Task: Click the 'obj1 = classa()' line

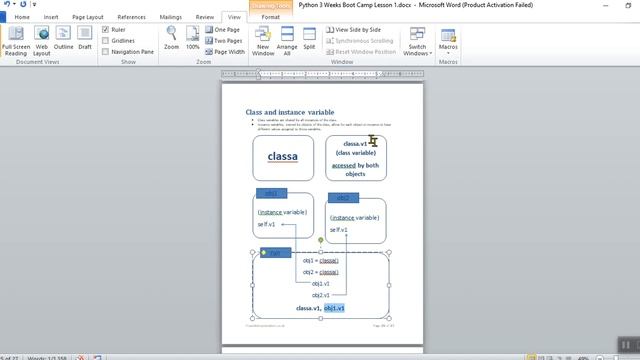Action: pos(320,260)
